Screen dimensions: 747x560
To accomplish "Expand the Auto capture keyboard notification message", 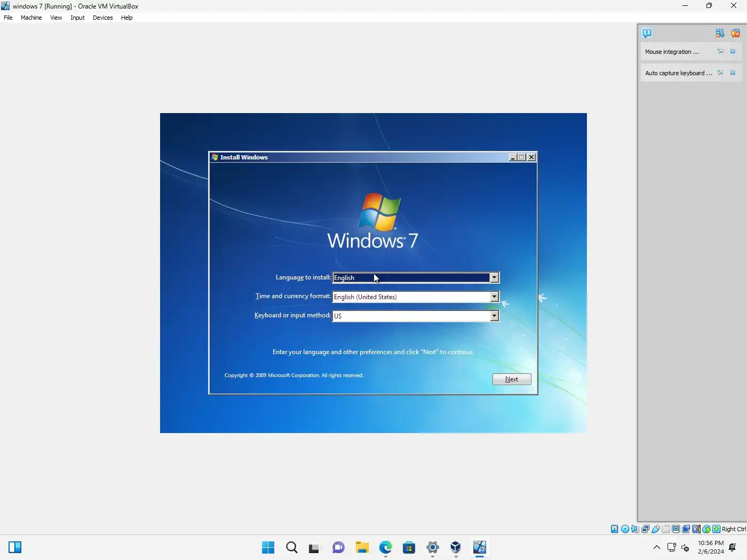I will (x=679, y=73).
